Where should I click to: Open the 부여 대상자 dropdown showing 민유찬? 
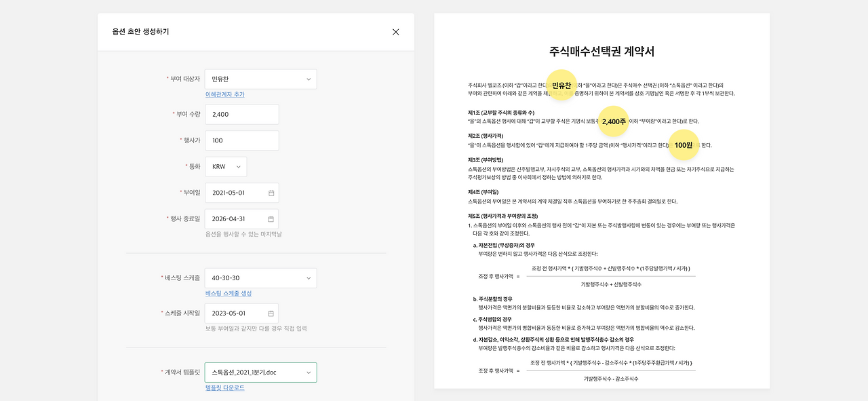point(260,79)
